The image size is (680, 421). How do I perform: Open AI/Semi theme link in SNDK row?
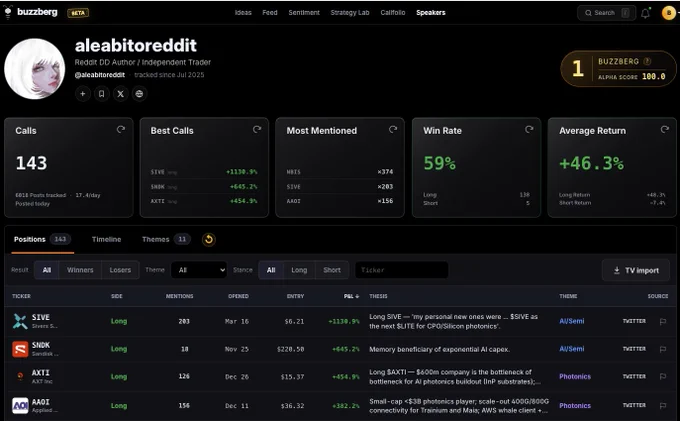572,349
